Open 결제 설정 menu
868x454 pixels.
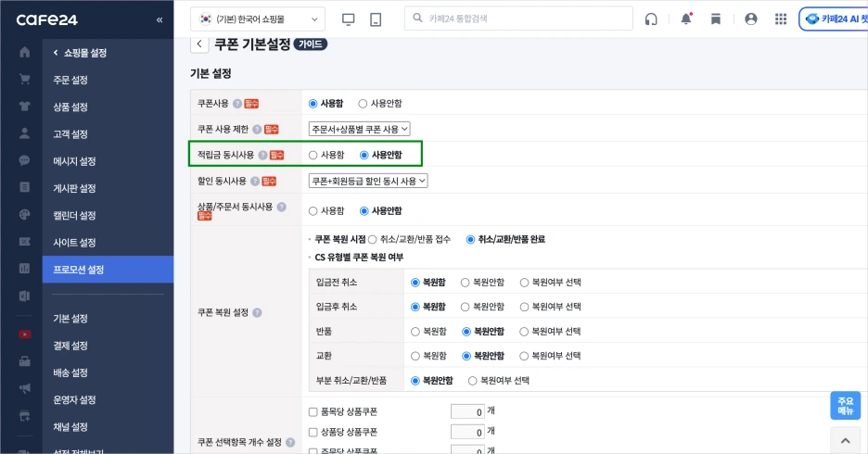(x=70, y=346)
